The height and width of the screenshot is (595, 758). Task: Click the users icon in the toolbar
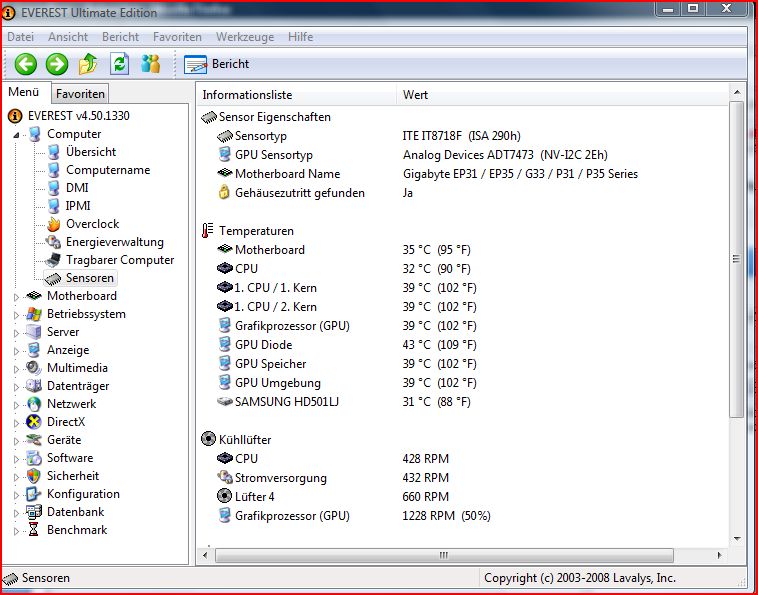click(x=150, y=64)
